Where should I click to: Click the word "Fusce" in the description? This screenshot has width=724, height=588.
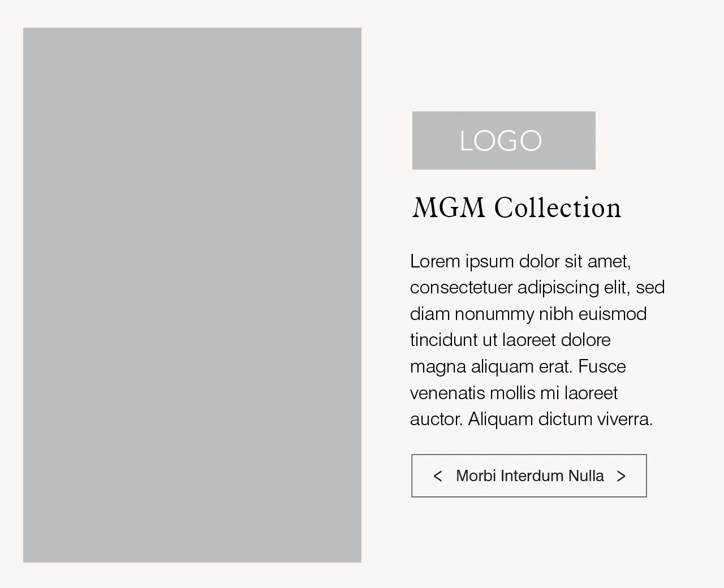[602, 366]
